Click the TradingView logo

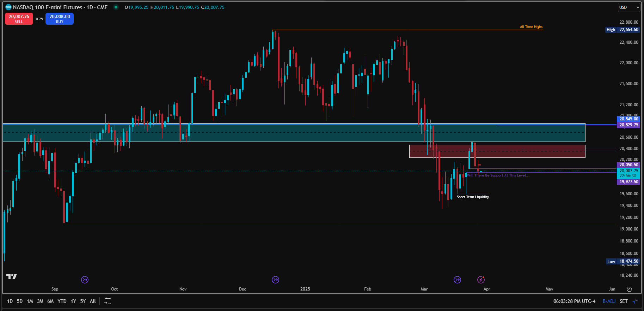pos(12,276)
